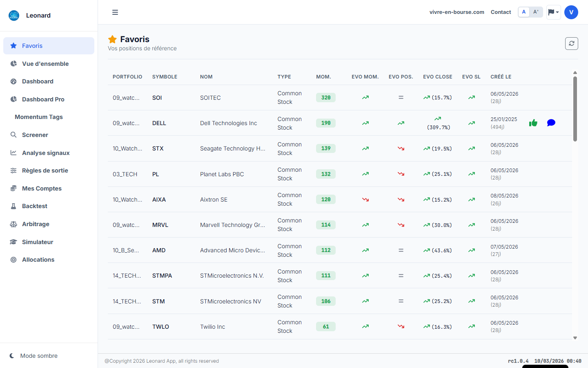588x368 pixels.
Task: Visit the vivre-en-bourse.com link
Action: [457, 12]
